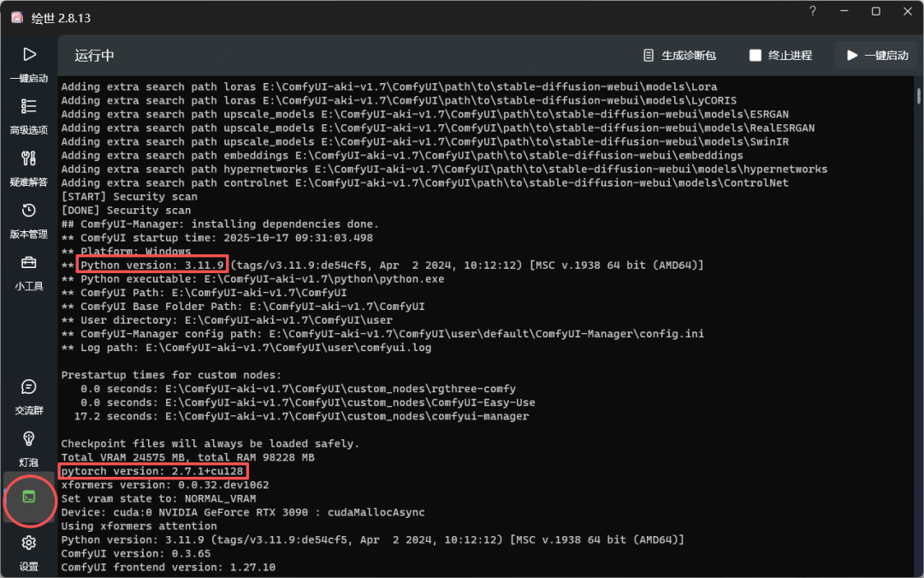The width and height of the screenshot is (924, 578).
Task: Click the 'ComfyUI version: 0.3.65' line
Action: tap(135, 554)
